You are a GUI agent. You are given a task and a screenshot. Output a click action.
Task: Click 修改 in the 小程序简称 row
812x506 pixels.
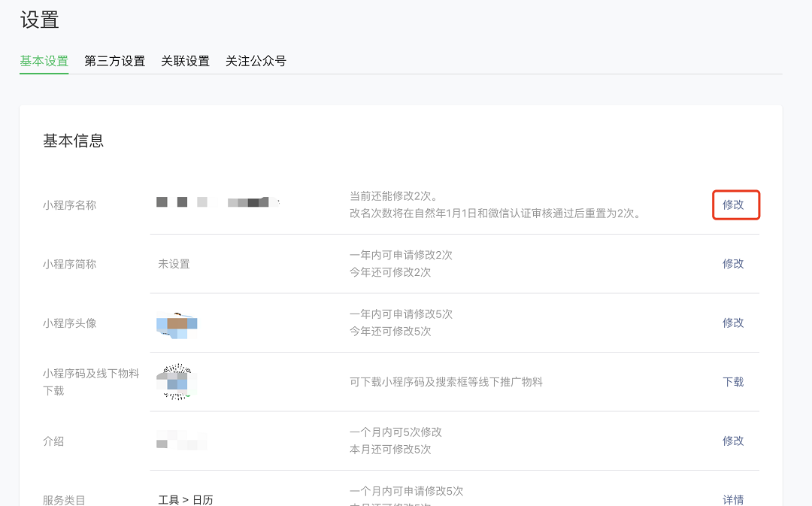pyautogui.click(x=733, y=264)
